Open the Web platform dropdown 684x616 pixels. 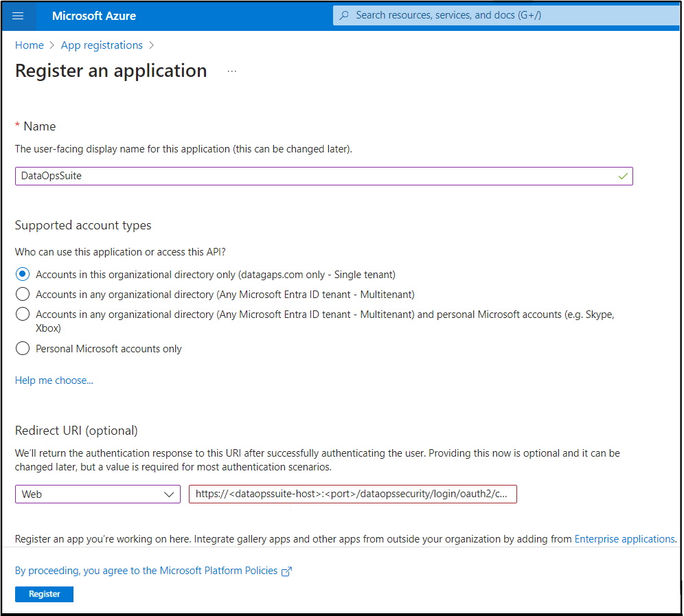(98, 494)
